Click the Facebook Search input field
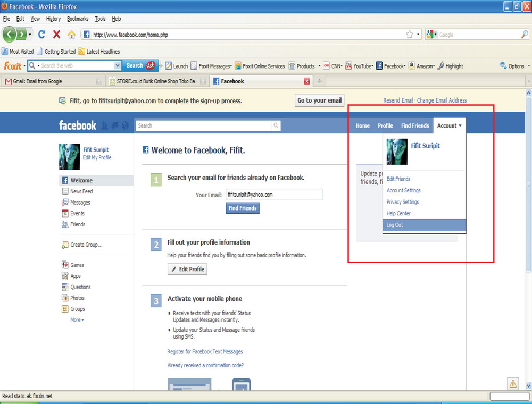 click(204, 126)
